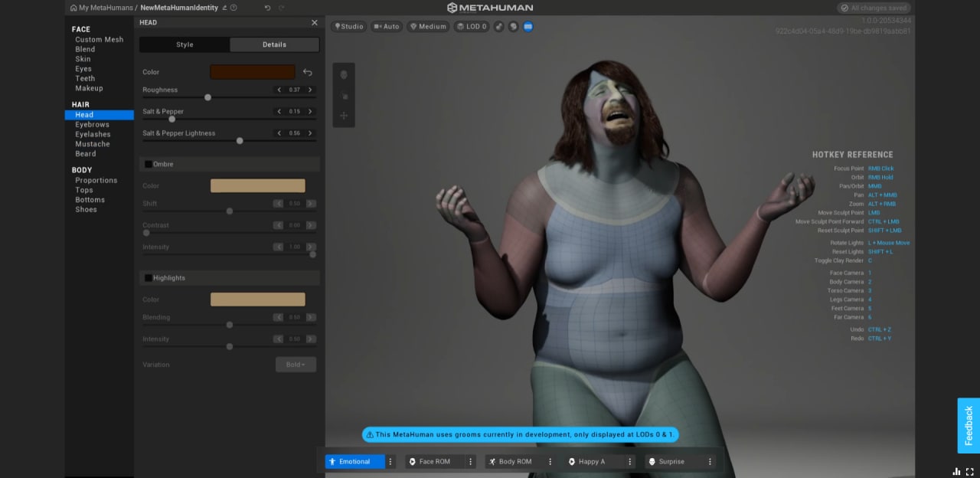Click the rename pencil icon next to NewMetaHumanIdentity

[224, 8]
